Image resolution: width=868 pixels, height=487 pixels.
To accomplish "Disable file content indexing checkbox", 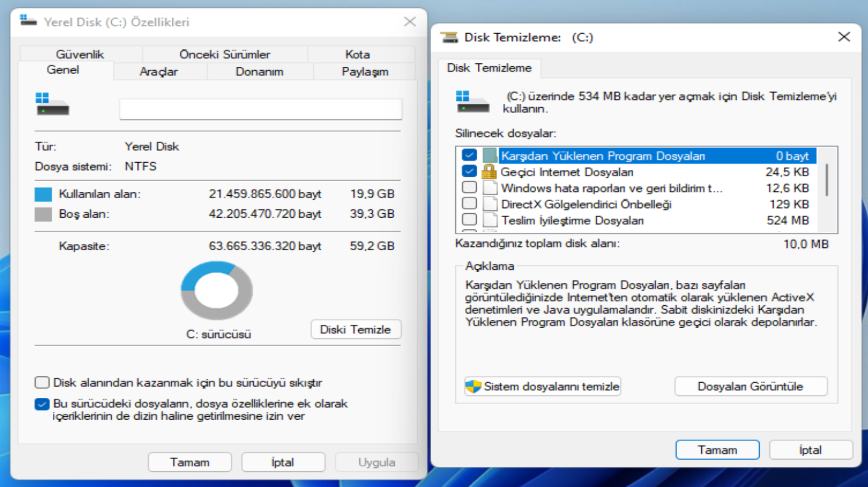I will coord(42,404).
